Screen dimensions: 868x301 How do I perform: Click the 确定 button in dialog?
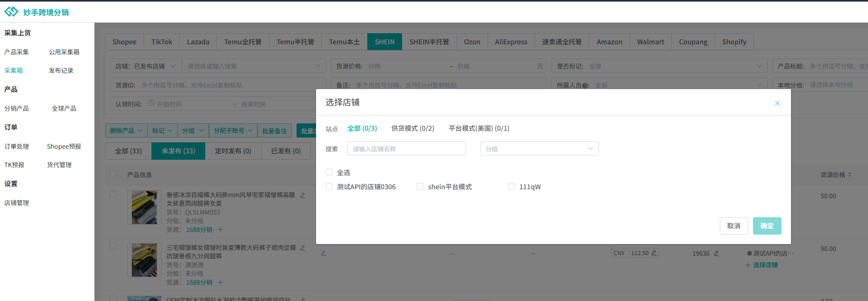(x=767, y=226)
